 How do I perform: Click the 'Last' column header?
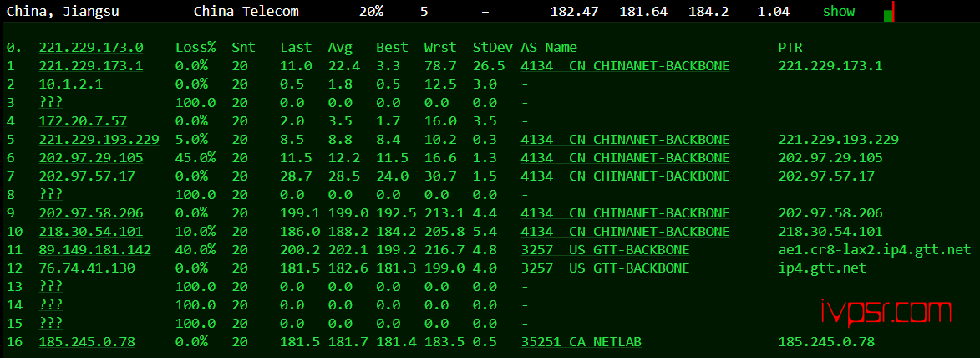click(x=296, y=48)
